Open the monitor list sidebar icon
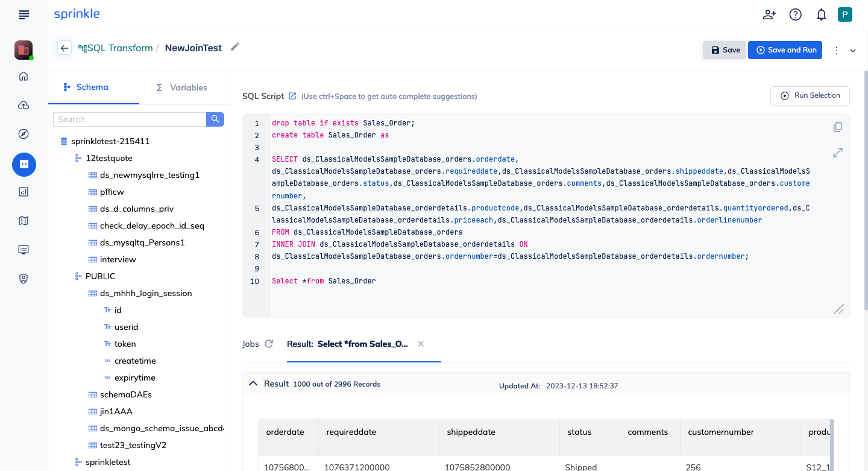Image resolution: width=868 pixels, height=471 pixels. coord(24,249)
